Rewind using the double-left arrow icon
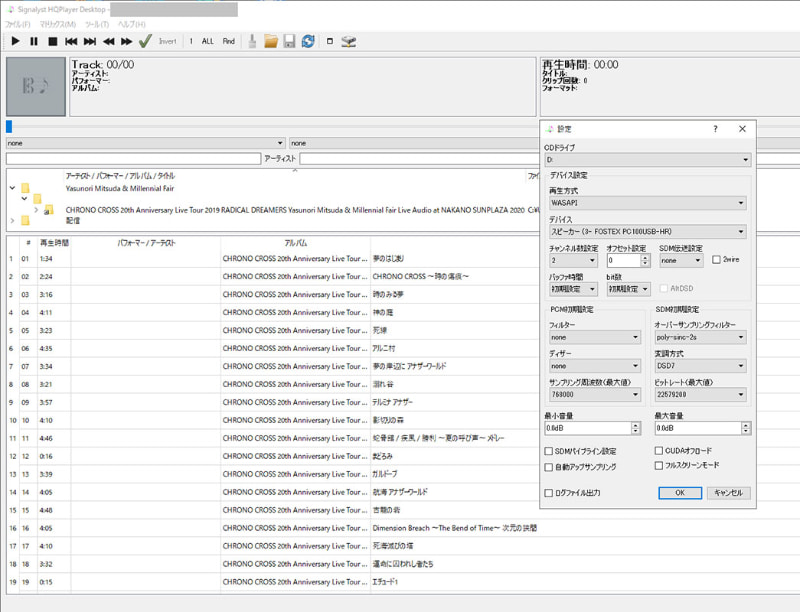This screenshot has height=612, width=800. [108, 41]
